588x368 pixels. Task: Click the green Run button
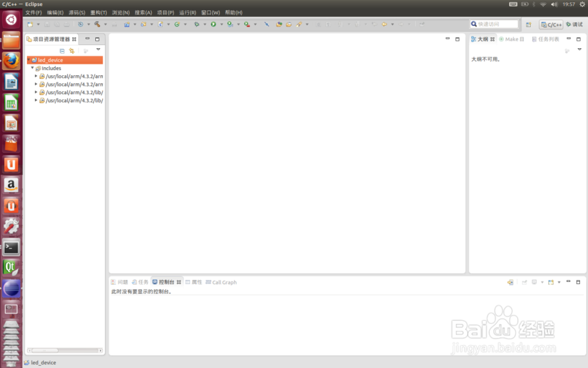tap(213, 24)
